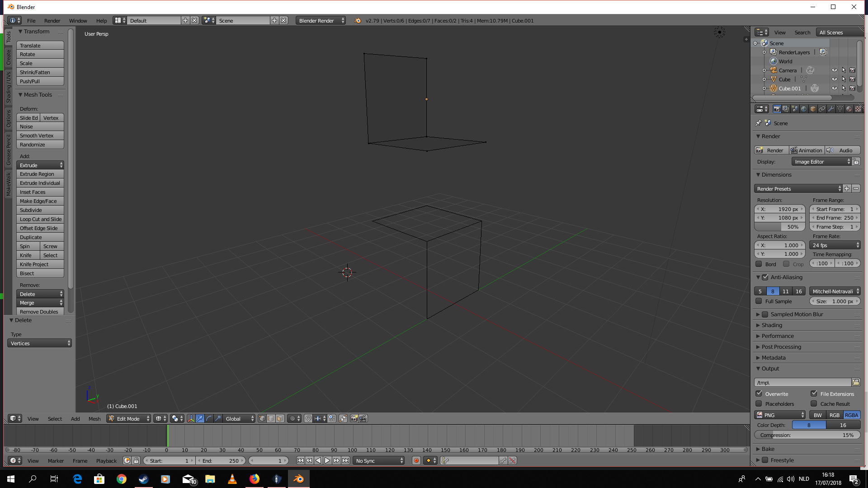The height and width of the screenshot is (488, 868).
Task: Open the Render Presets dropdown
Action: pos(798,188)
